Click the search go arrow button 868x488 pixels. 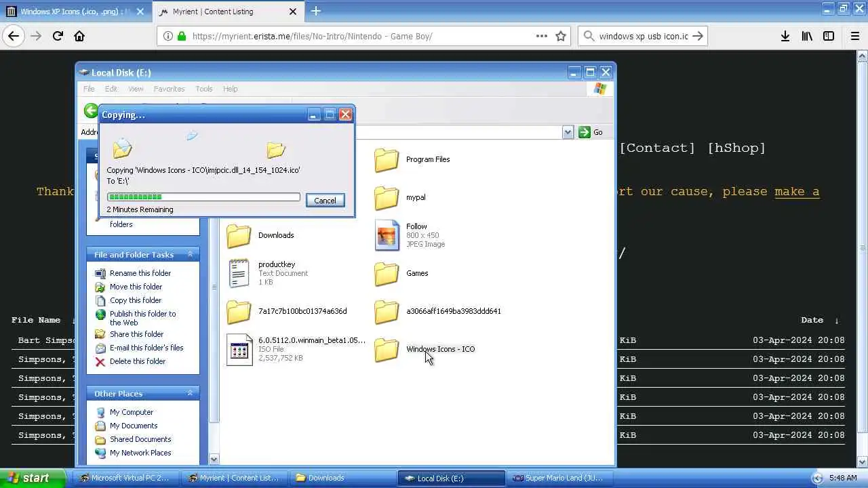tap(698, 37)
